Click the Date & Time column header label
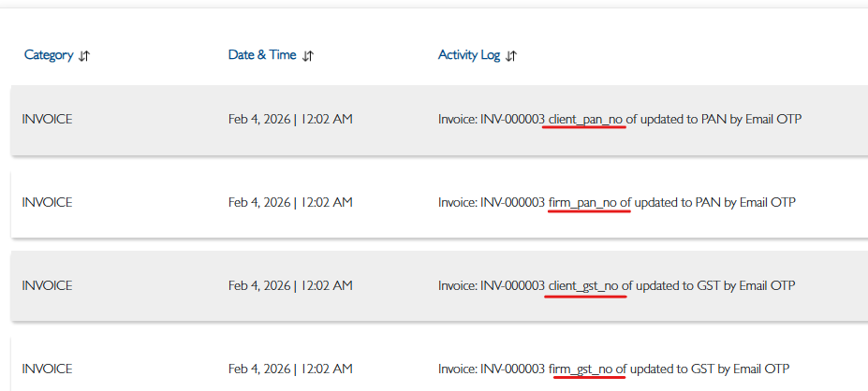The width and height of the screenshot is (868, 391). pyautogui.click(x=262, y=55)
